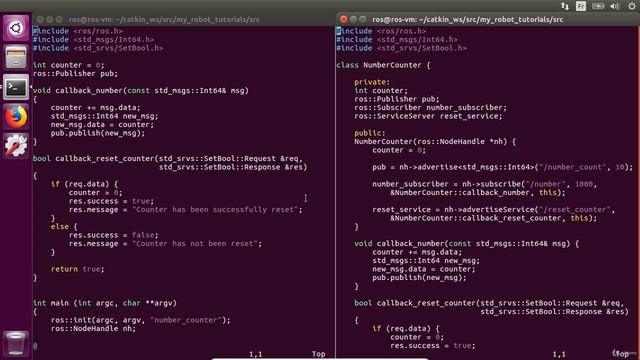
Task: Close the right terminal window
Action: coord(344,19)
